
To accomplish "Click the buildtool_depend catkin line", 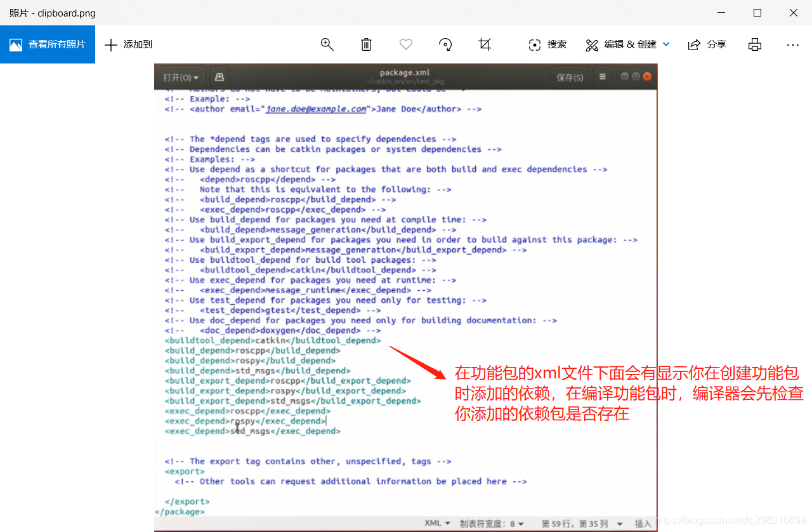I will [273, 340].
